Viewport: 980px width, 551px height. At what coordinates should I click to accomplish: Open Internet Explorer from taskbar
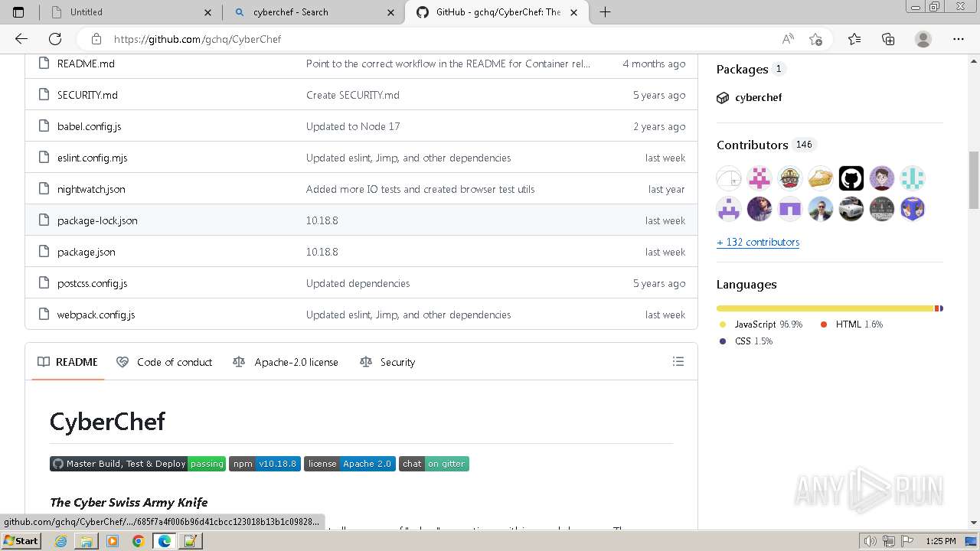[60, 541]
